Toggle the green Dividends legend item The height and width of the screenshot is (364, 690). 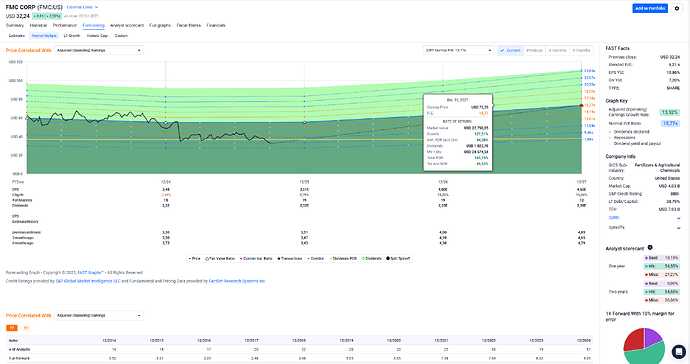click(372, 258)
